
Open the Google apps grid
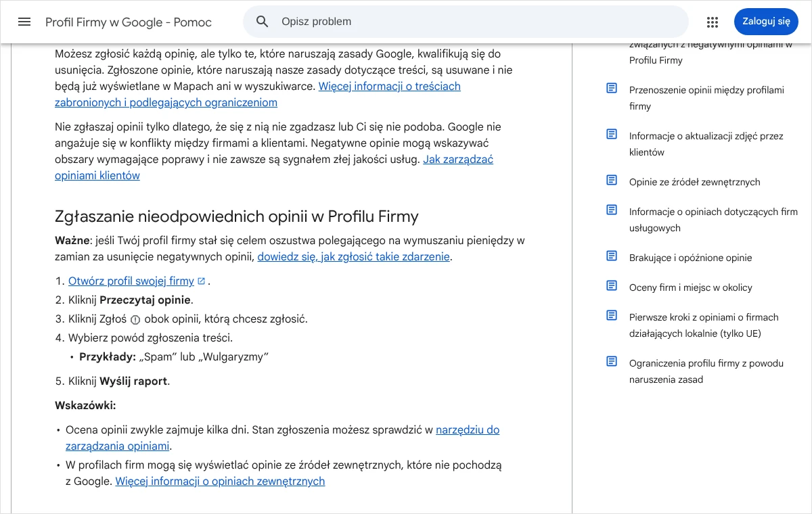pos(713,22)
